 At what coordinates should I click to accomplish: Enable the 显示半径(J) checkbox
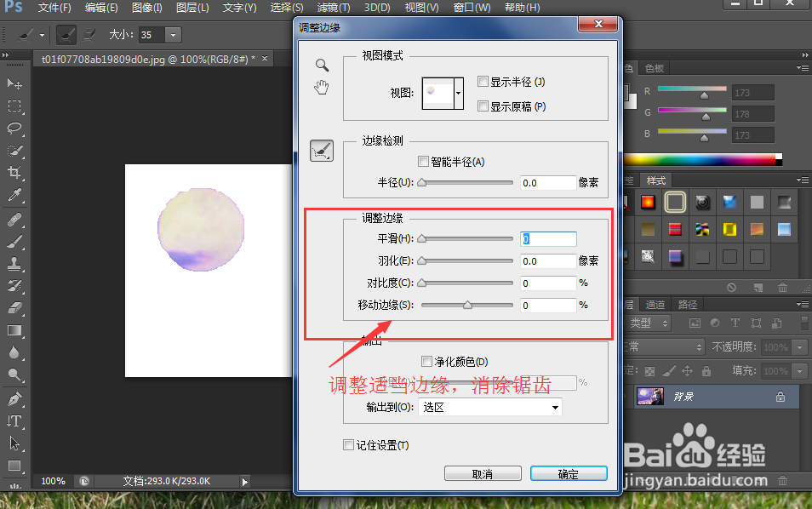[483, 82]
